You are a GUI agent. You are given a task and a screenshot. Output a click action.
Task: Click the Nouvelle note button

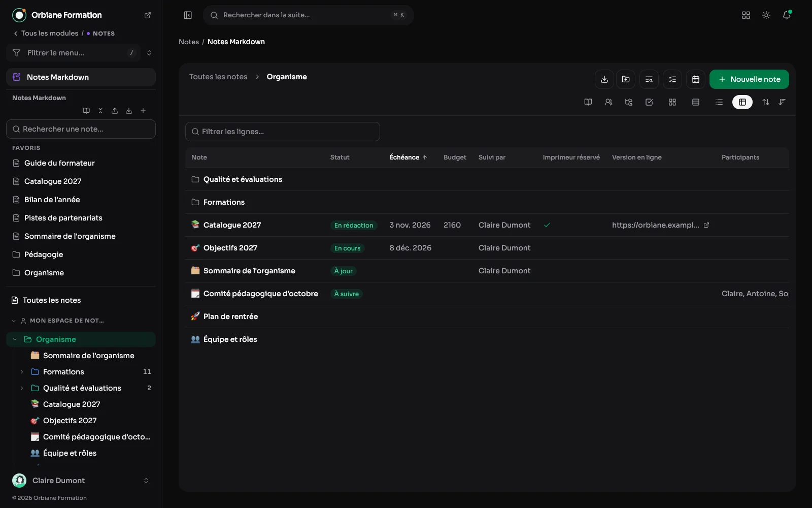point(749,79)
